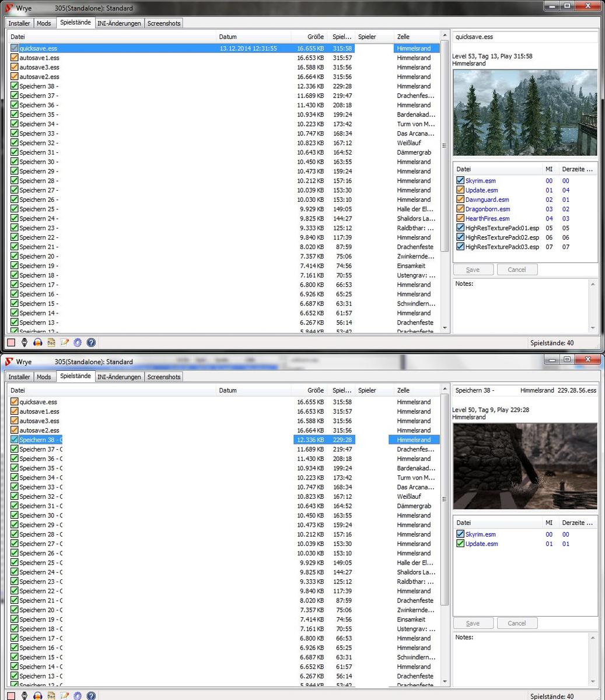Image resolution: width=605 pixels, height=700 pixels.
Task: Switch to the Mods tab in the top window
Action: point(44,23)
